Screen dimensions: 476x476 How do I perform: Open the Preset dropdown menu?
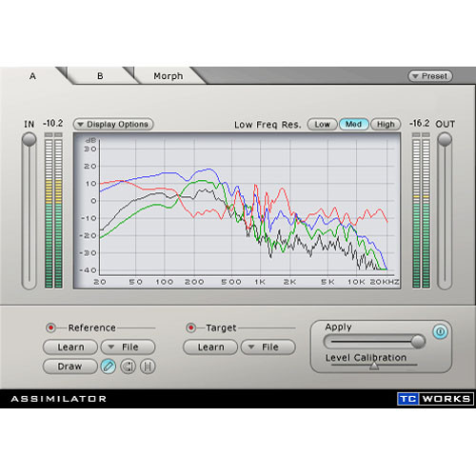pos(430,76)
